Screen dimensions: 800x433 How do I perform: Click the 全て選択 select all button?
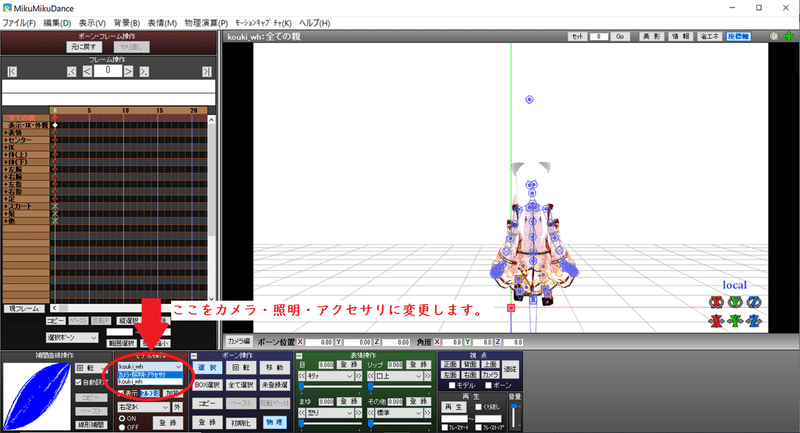coord(241,385)
